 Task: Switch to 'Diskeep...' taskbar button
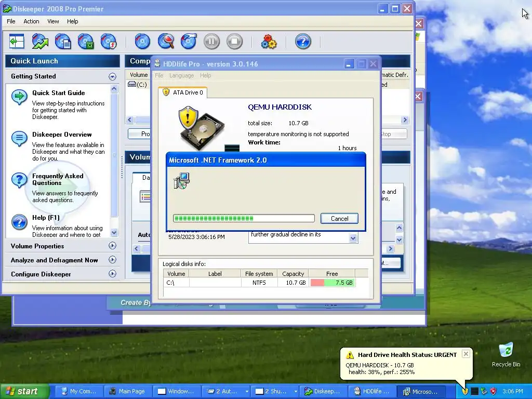(x=323, y=392)
